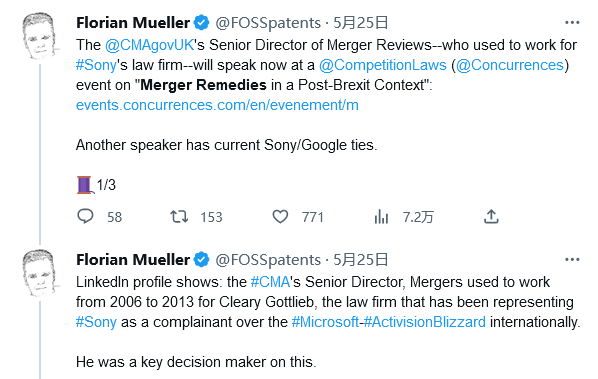View analytics of the 7.2万 views tweet
The width and height of the screenshot is (598, 379).
pos(381,217)
